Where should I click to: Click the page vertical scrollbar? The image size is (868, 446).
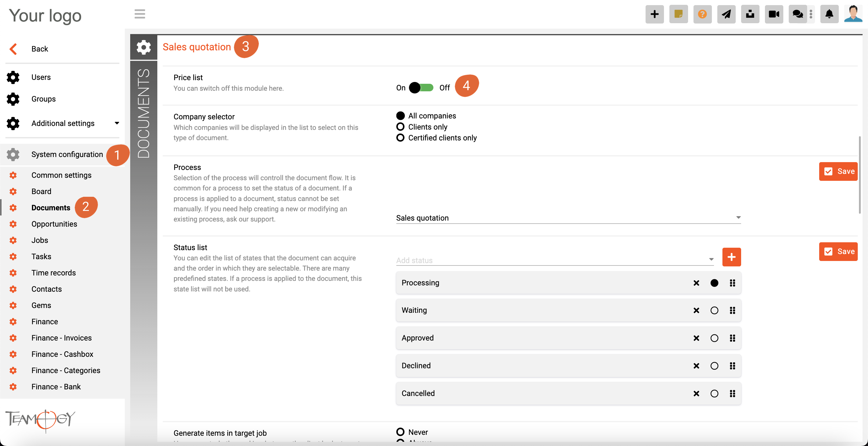(860, 175)
